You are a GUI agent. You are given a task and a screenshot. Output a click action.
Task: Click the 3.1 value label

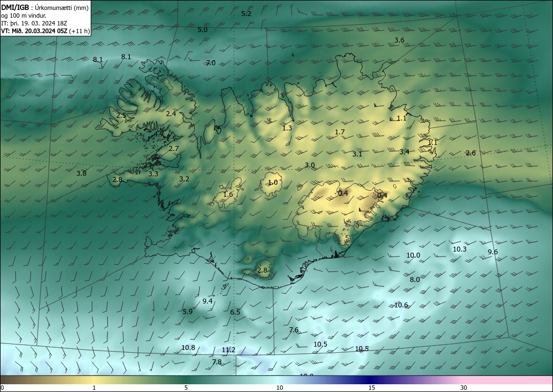tap(357, 154)
